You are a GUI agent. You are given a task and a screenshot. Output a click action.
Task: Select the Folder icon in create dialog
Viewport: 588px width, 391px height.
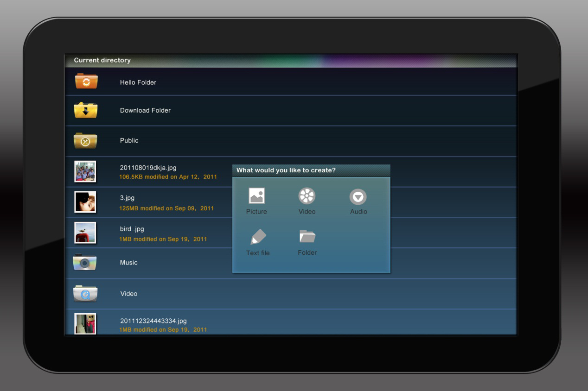(x=307, y=237)
